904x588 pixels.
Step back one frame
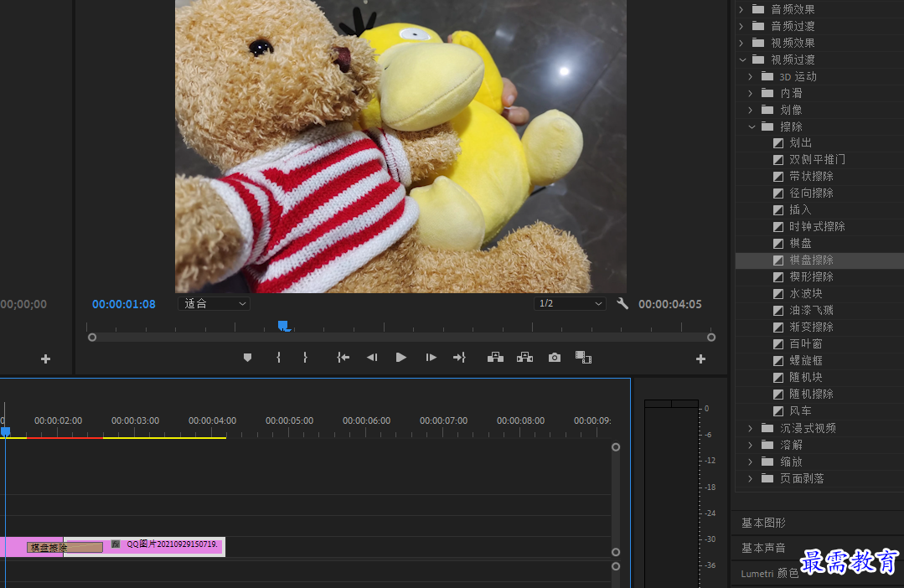point(372,358)
